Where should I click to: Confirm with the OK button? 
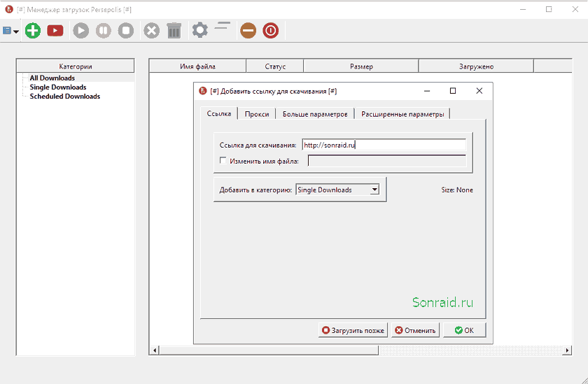(x=464, y=330)
